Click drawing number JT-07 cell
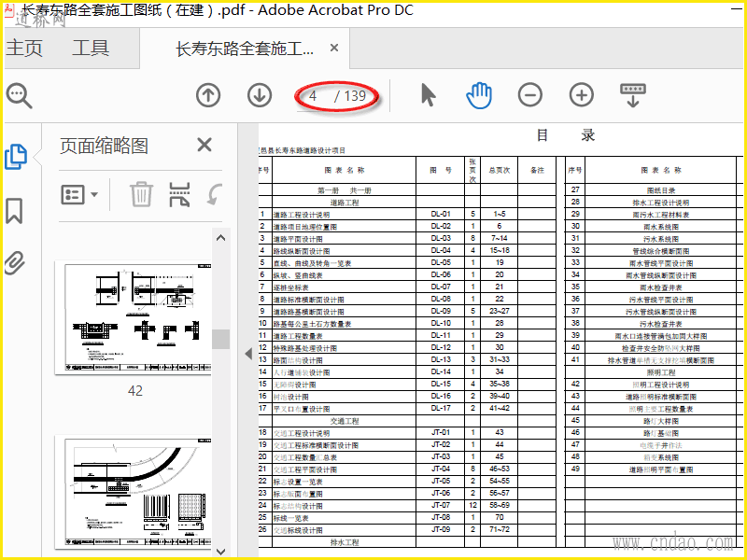 [441, 505]
